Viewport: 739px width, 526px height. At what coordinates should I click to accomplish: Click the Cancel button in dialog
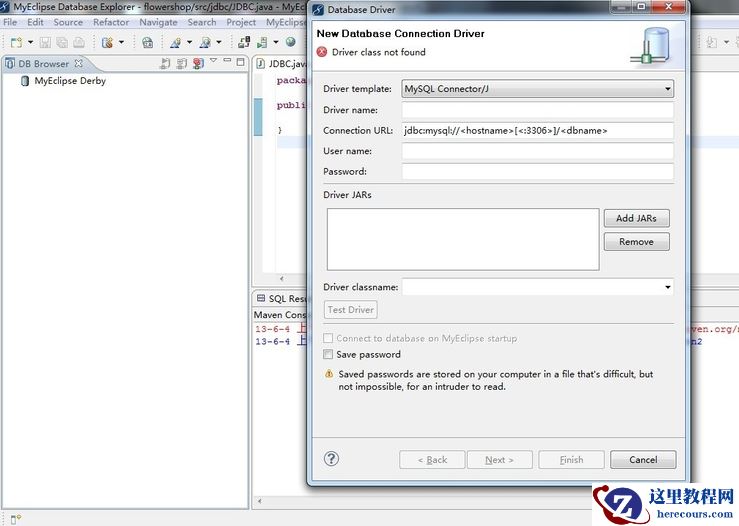pyautogui.click(x=643, y=460)
